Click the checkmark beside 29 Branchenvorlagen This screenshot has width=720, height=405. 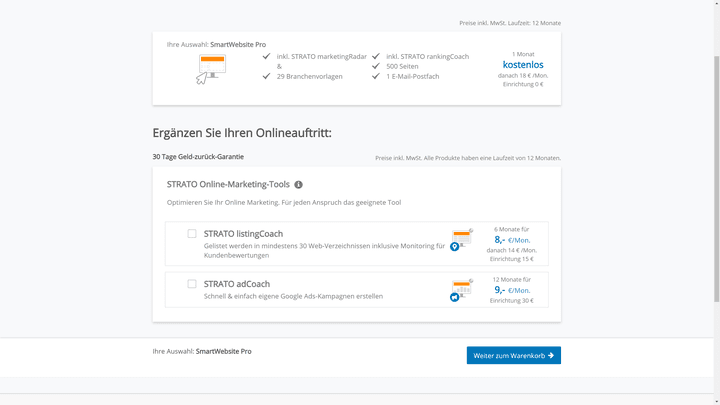click(x=266, y=76)
